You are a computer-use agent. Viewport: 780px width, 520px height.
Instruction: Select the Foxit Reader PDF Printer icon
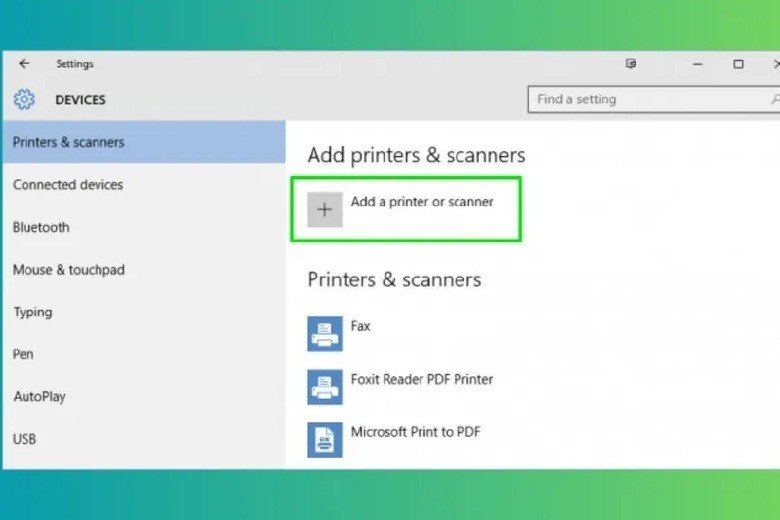(x=325, y=387)
